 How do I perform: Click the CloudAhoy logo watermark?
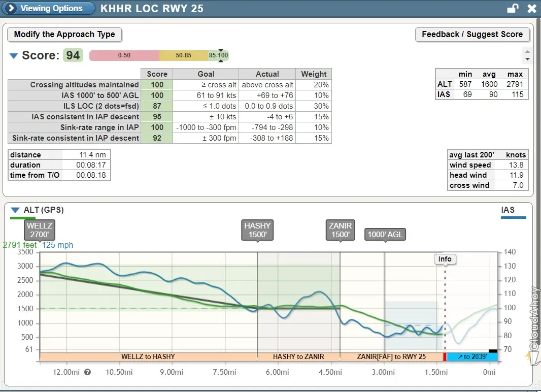pos(534,320)
